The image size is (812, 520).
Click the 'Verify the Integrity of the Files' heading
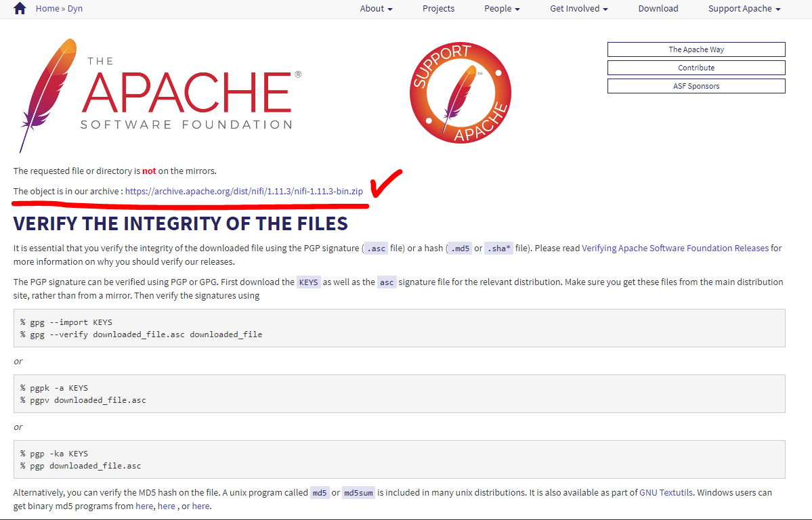(180, 223)
